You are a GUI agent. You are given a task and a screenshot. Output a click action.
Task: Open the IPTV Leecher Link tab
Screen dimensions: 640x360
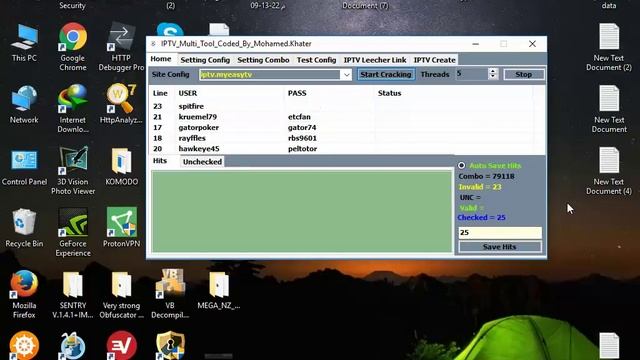coord(375,60)
